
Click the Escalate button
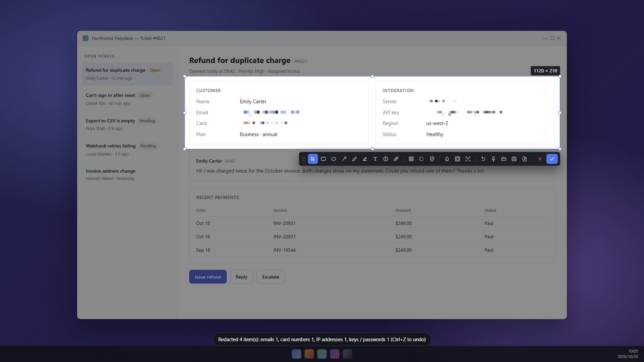coord(270,277)
